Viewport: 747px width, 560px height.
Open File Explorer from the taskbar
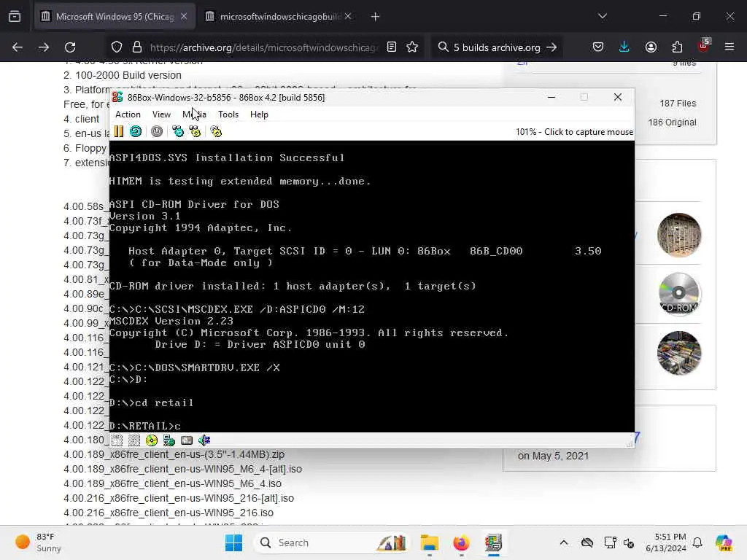[429, 542]
